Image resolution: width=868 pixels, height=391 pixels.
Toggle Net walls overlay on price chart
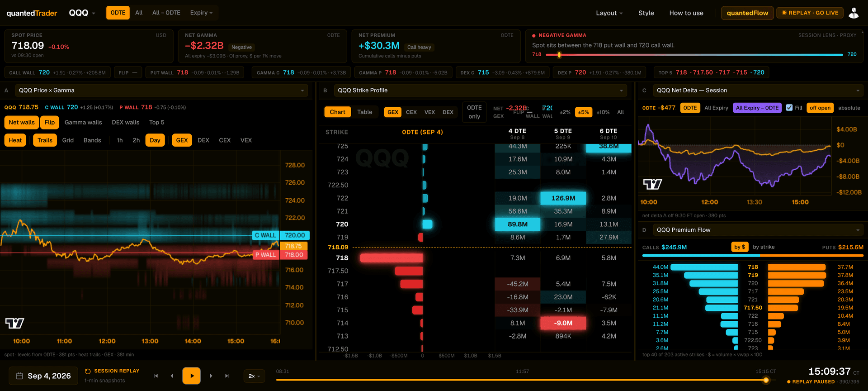point(22,122)
